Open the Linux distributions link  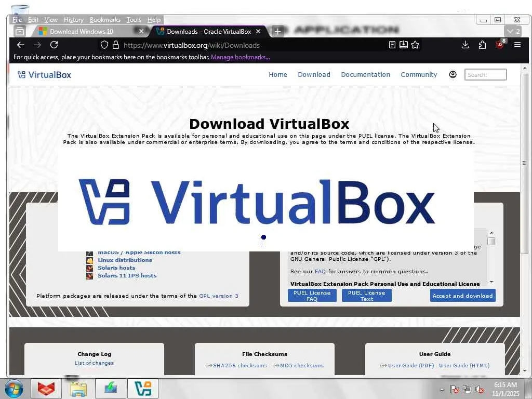(125, 260)
